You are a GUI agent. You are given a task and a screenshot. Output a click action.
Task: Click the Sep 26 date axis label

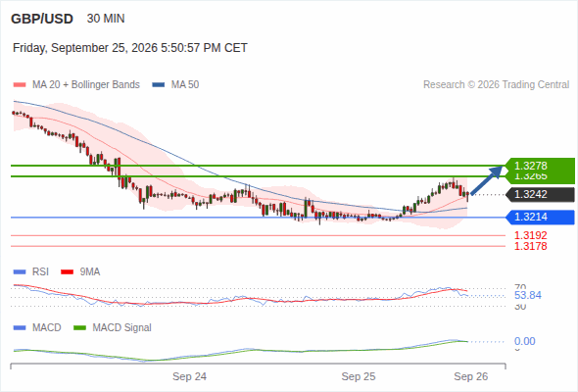(471, 376)
